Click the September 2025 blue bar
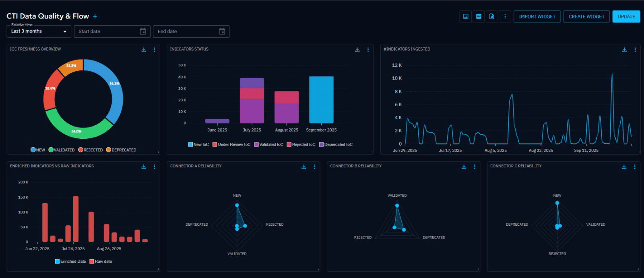The image size is (644, 278). pos(321,100)
